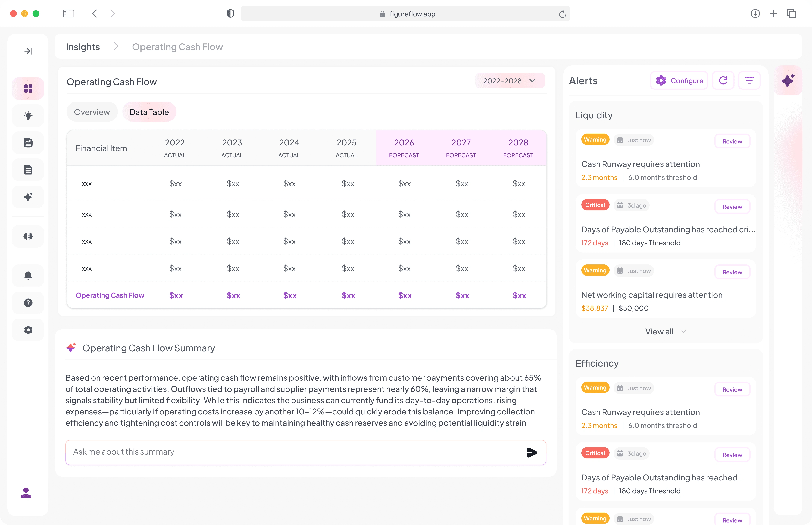The width and height of the screenshot is (812, 525).
Task: Open the document icon in the sidebar
Action: pyautogui.click(x=28, y=170)
